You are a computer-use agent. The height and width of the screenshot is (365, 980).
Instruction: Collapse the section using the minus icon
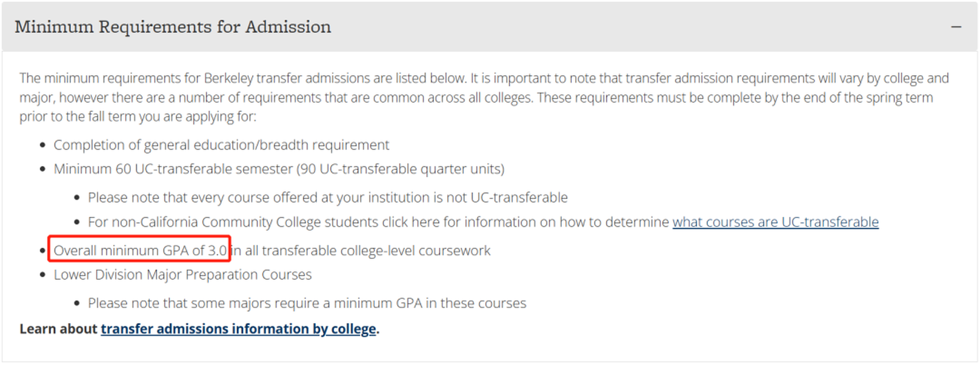(956, 27)
